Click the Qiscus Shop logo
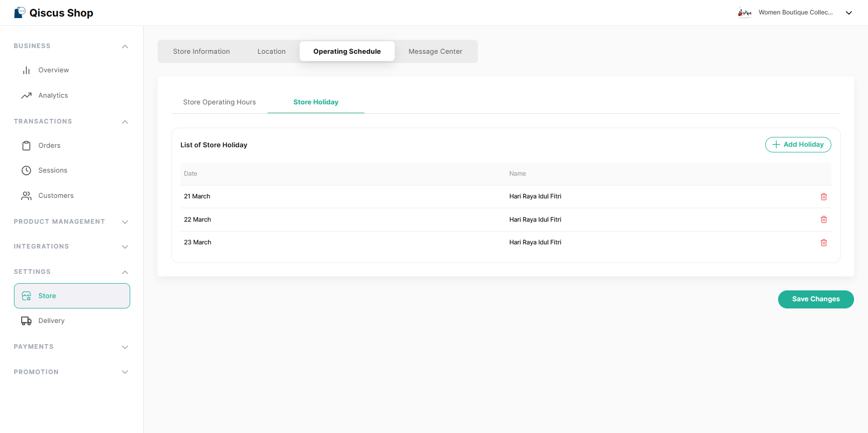Image resolution: width=868 pixels, height=433 pixels. coord(54,13)
